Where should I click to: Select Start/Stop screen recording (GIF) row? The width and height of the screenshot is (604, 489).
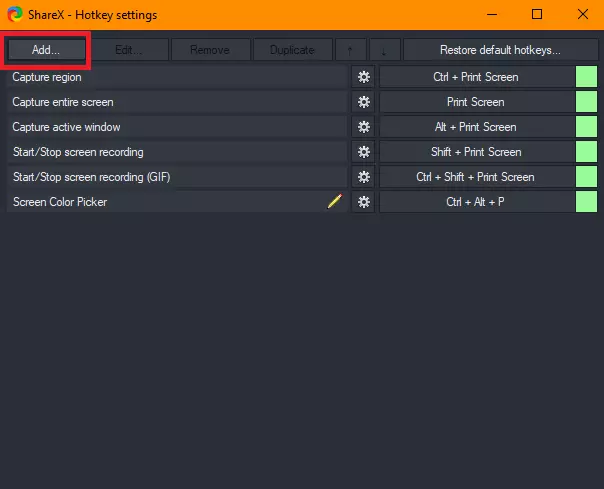pos(177,177)
